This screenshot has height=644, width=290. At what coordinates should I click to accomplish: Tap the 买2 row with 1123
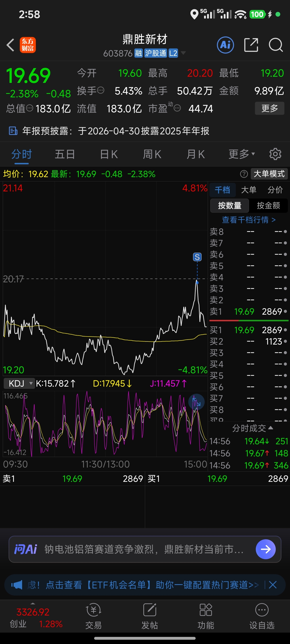point(249,341)
